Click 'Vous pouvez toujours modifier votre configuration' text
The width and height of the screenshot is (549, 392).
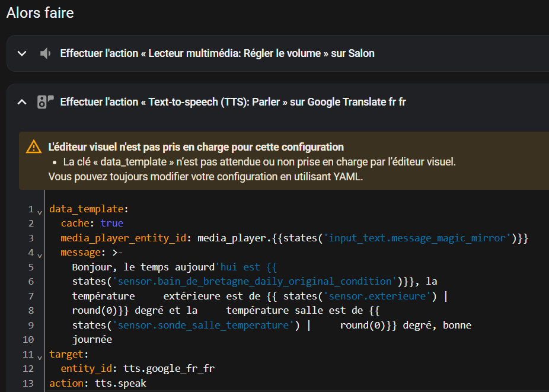(x=206, y=177)
